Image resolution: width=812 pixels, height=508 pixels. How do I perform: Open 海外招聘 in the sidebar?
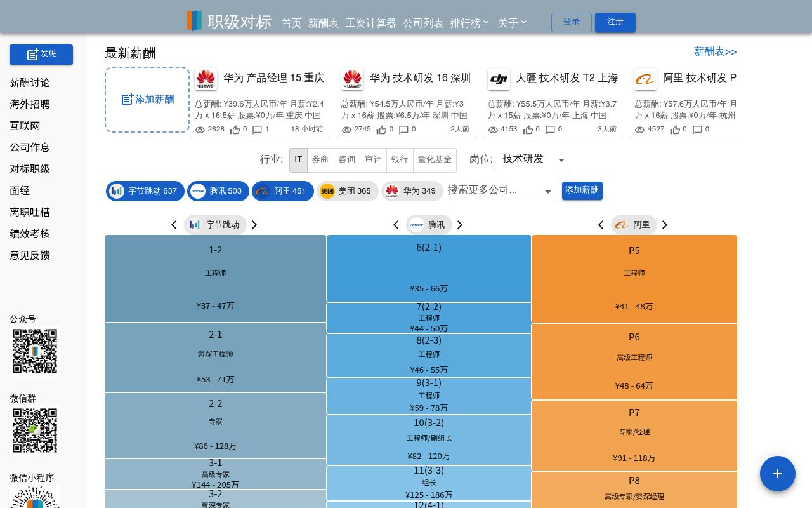[30, 104]
